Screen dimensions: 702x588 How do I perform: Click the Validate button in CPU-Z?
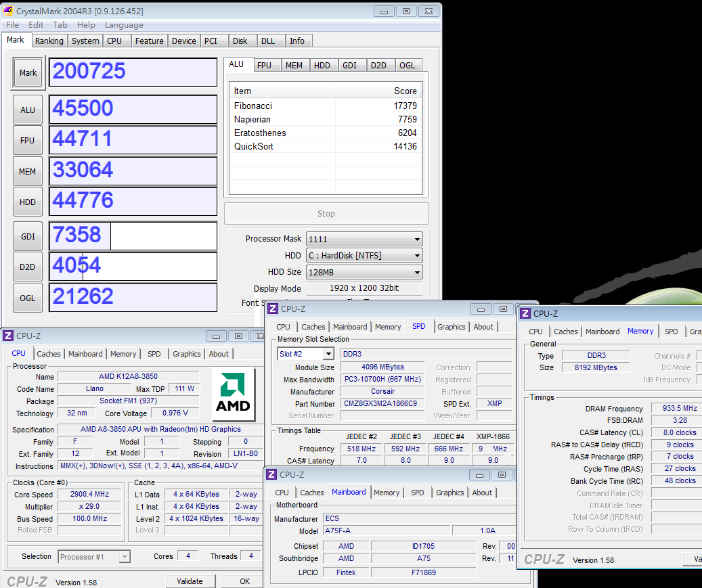190,581
